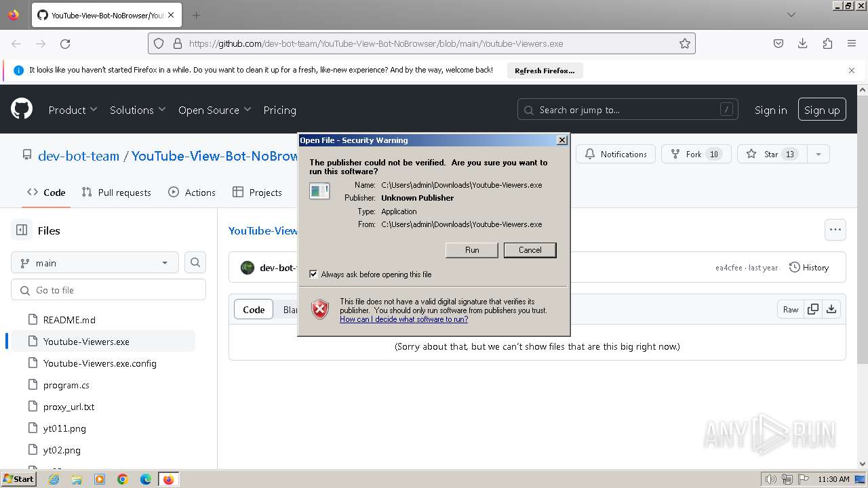Open the Pocket save icon

(x=778, y=43)
